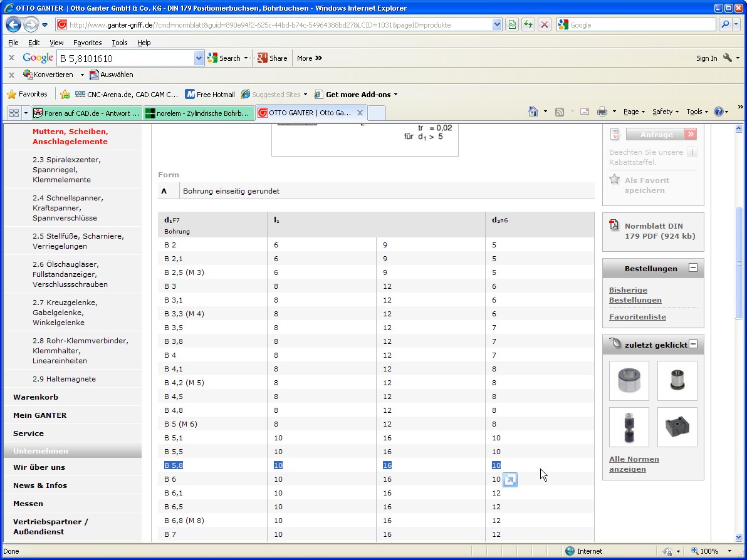Switch to norelem Zylindrische Bohrbuchsen tab
747x560 pixels.
click(x=199, y=113)
